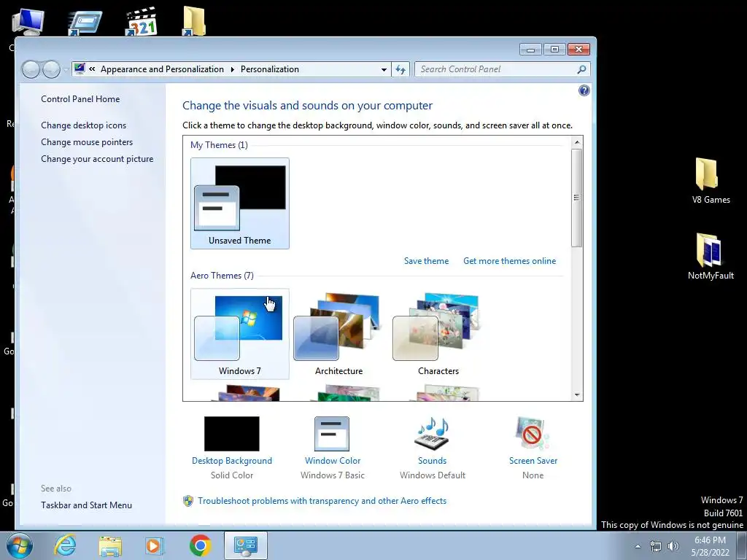Focus the Search Control Panel field

pos(498,69)
